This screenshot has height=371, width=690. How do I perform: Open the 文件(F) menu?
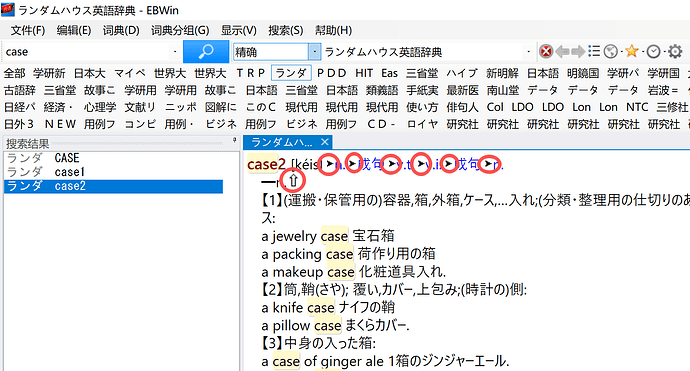(28, 30)
